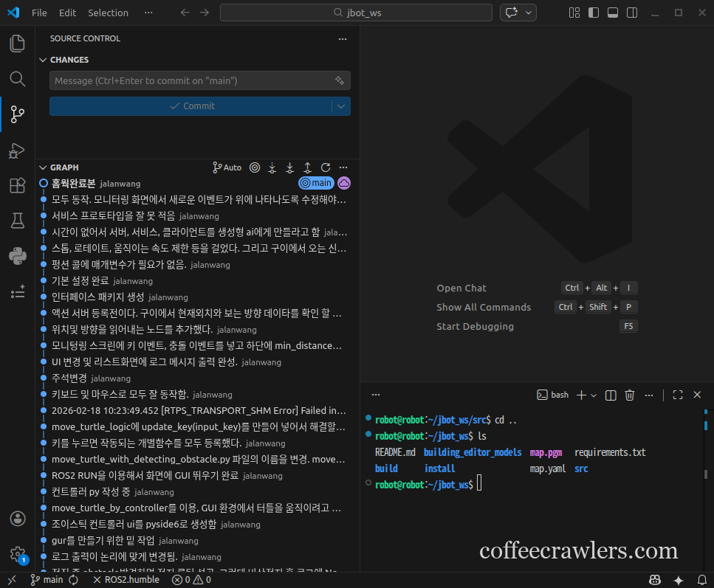Toggle the bottom panel visibility
The height and width of the screenshot is (588, 714).
point(613,13)
